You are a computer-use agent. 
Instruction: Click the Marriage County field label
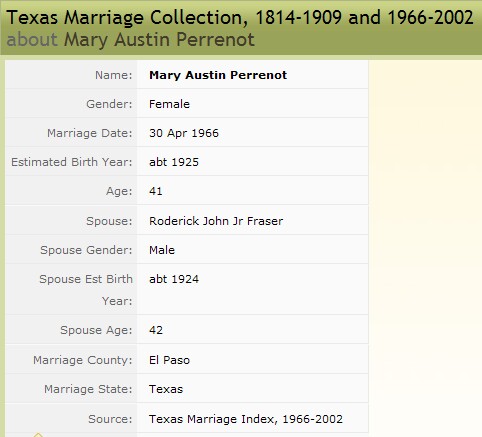click(83, 360)
